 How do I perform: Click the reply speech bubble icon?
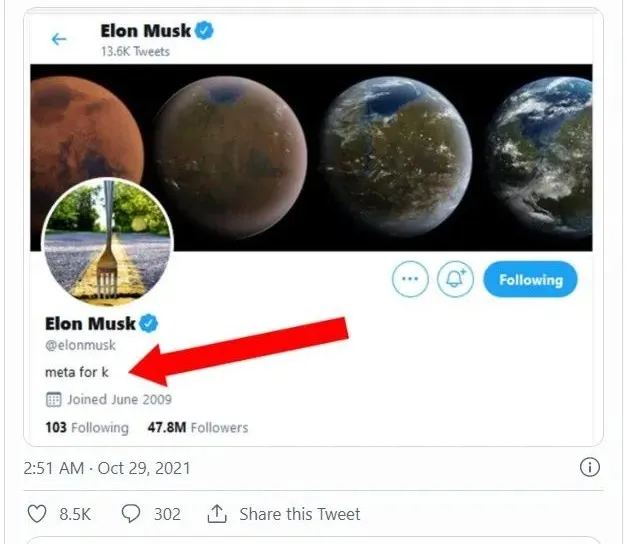tap(130, 514)
